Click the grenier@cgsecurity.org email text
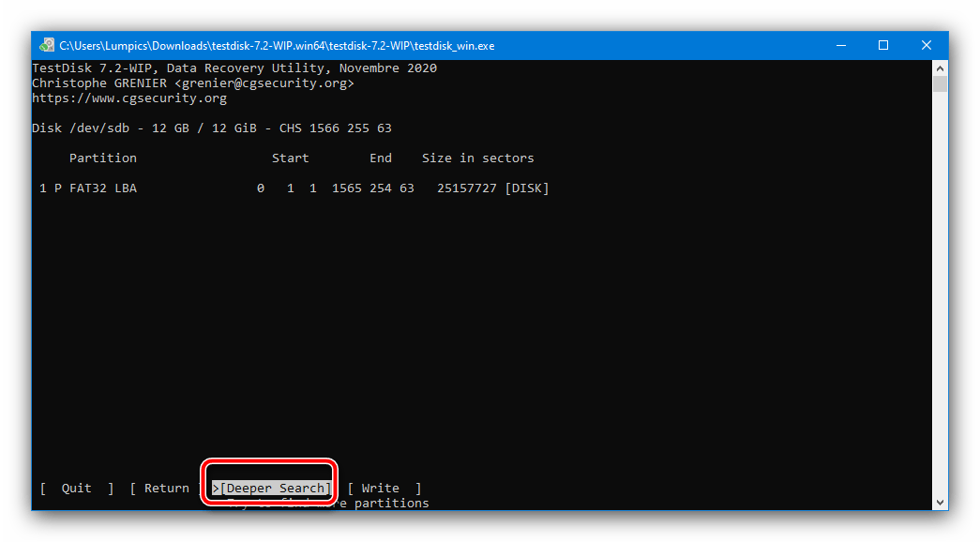Viewport: 980px width, 542px height. (264, 83)
